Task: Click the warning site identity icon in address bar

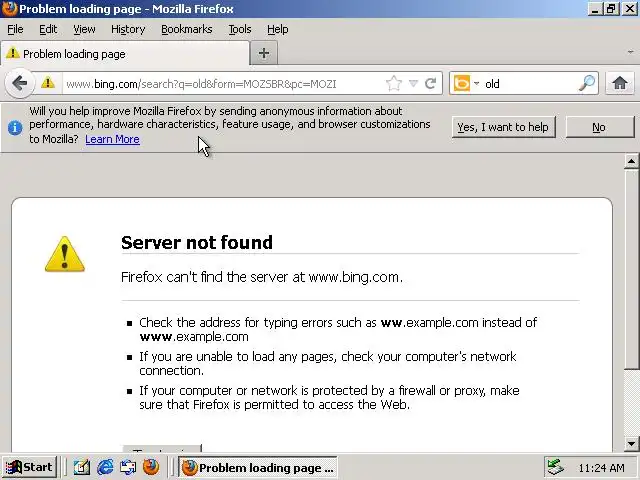Action: pyautogui.click(x=48, y=83)
